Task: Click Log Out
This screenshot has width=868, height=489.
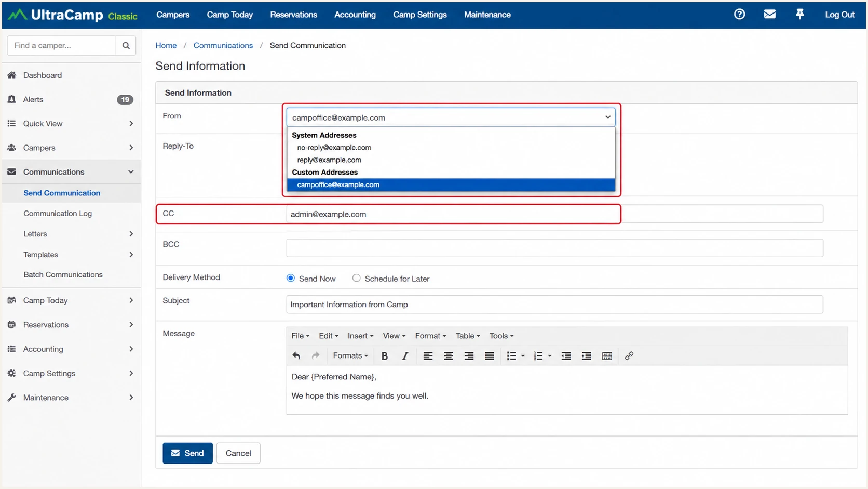Action: pyautogui.click(x=839, y=15)
